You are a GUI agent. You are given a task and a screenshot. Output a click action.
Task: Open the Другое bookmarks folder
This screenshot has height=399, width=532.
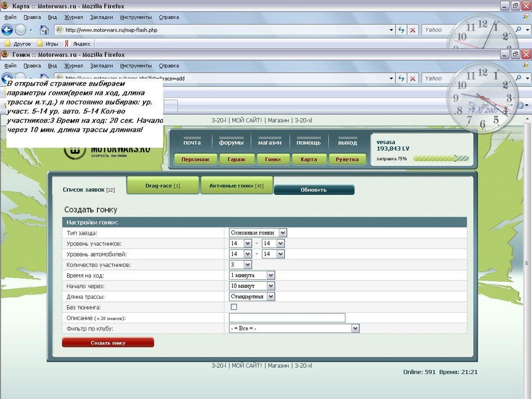[18, 44]
